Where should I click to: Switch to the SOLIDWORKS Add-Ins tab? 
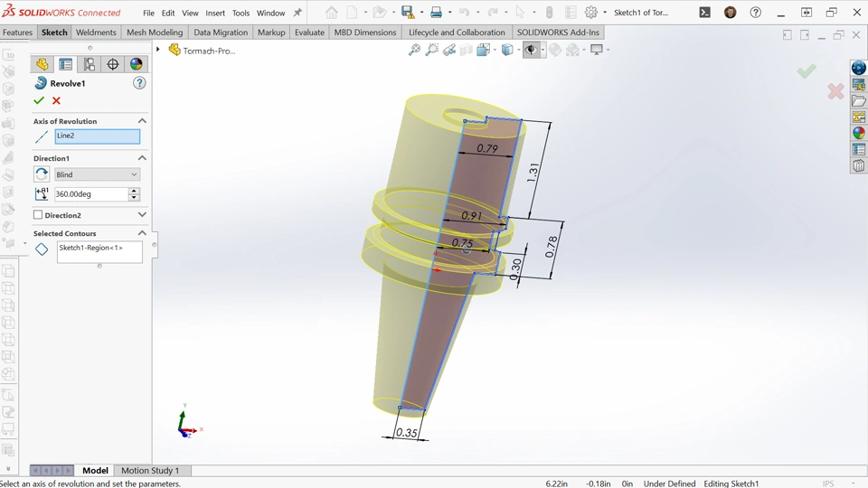(558, 33)
